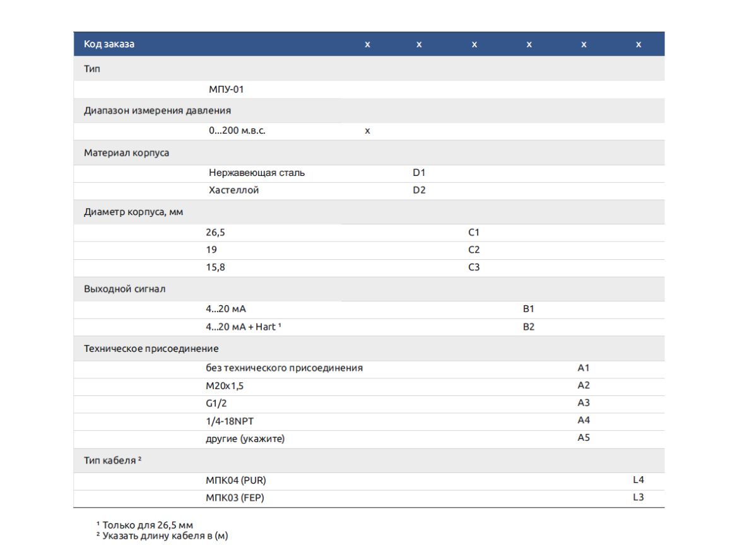Click the 'x' in the pressure range row
The height and width of the screenshot is (560, 735).
click(367, 131)
